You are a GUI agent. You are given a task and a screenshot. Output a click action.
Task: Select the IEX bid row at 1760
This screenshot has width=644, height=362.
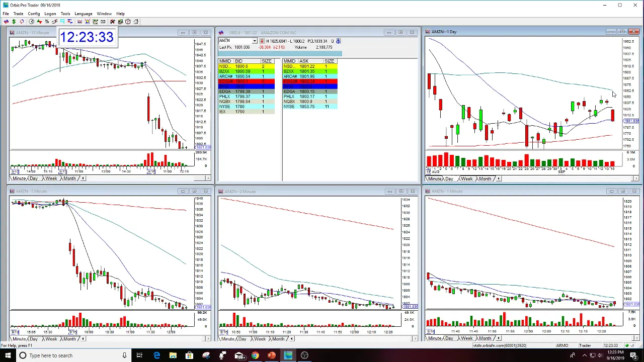(247, 112)
